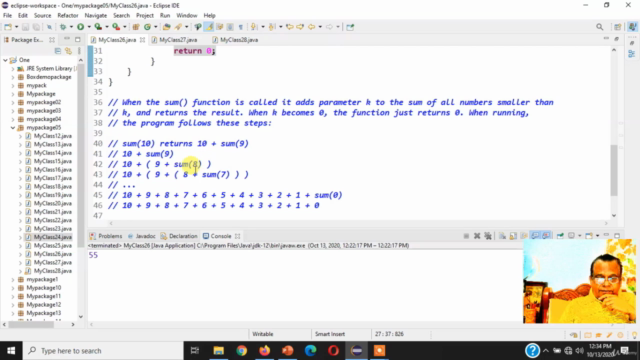Click Collapse All in Package Explorer
Screen dimensions: 640x360
58,51
